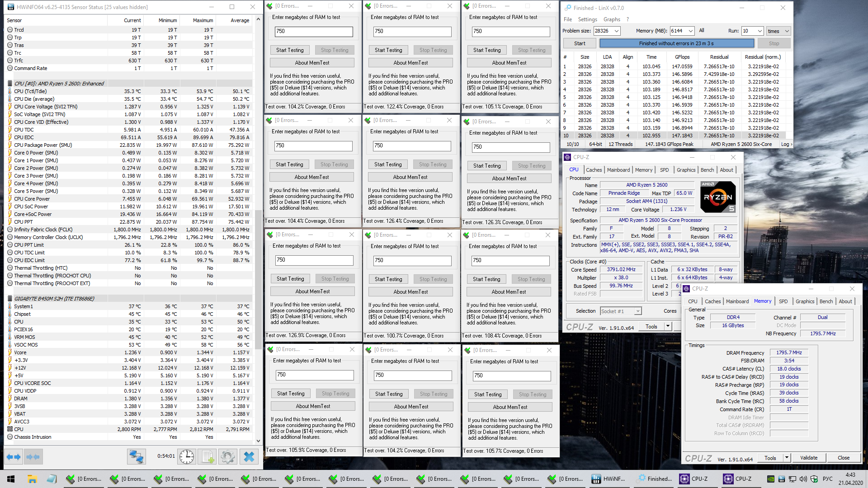Image resolution: width=868 pixels, height=488 pixels.
Task: Open the 'times' run mode dropdown
Action: point(787,31)
